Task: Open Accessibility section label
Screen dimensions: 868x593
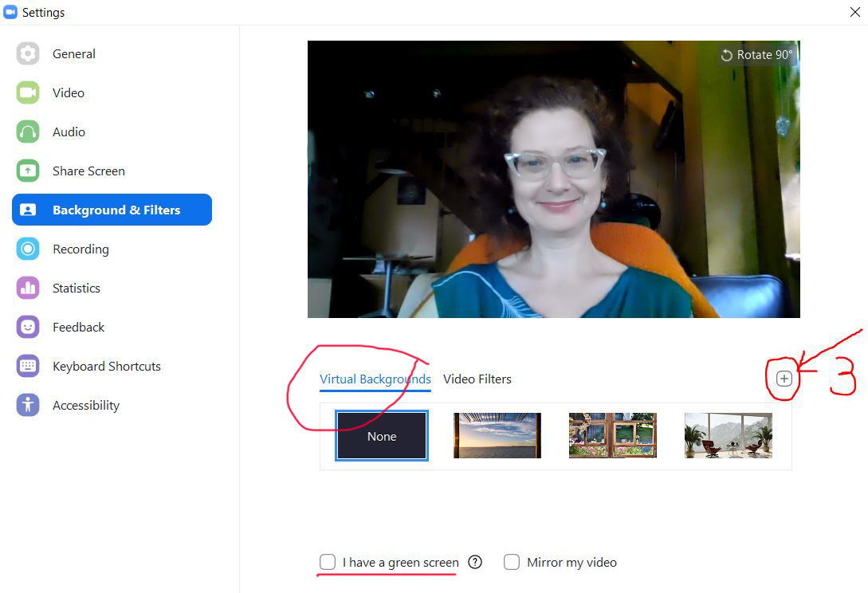Action: tap(86, 406)
